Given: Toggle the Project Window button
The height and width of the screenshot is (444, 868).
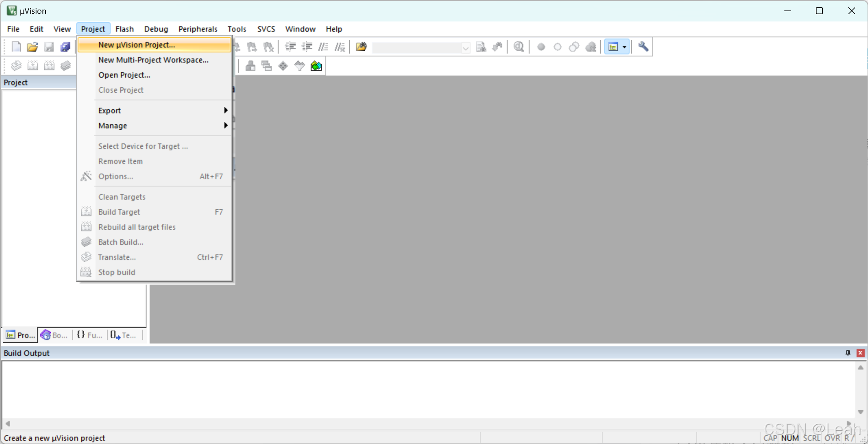Looking at the screenshot, I should tap(613, 47).
